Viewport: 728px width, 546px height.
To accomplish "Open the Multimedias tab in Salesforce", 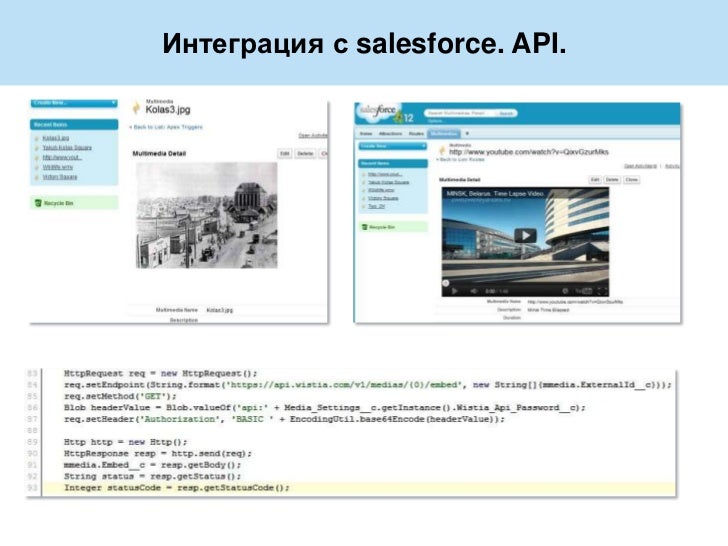I will [x=443, y=134].
